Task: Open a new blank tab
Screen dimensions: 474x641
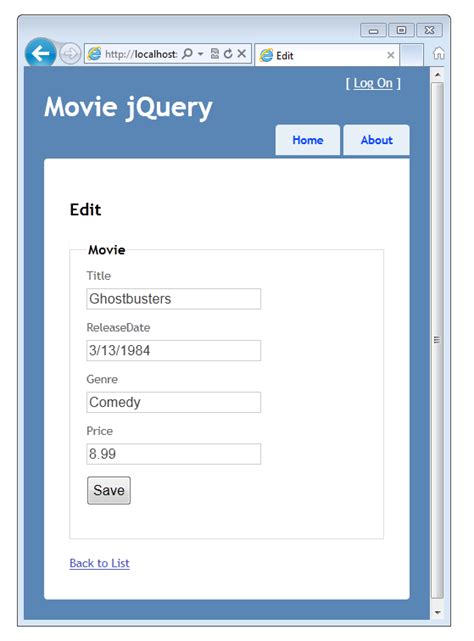Action: tap(411, 55)
